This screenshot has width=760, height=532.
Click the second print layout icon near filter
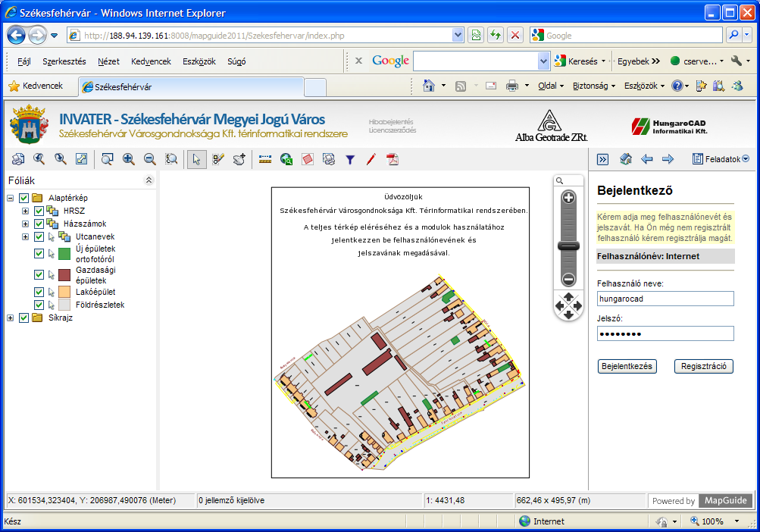(x=329, y=159)
